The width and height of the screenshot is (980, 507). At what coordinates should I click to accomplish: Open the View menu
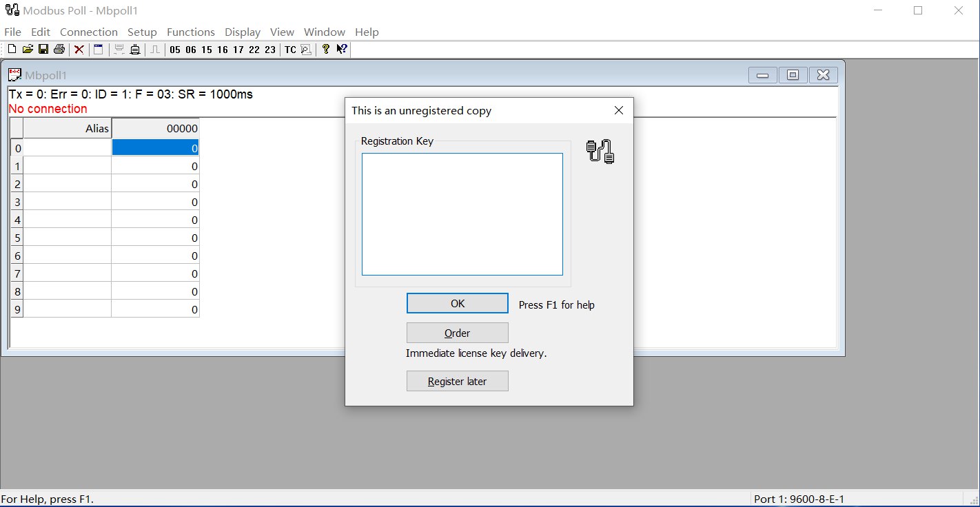point(282,32)
